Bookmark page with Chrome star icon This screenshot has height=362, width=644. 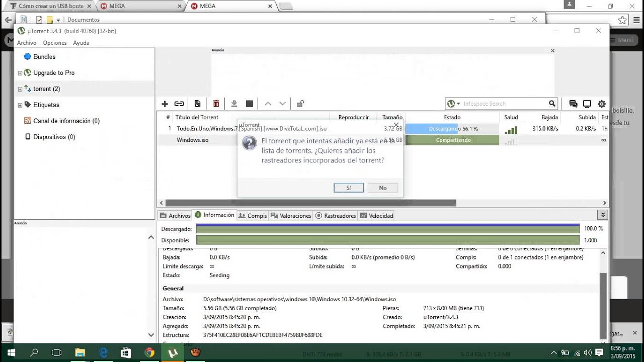click(622, 20)
